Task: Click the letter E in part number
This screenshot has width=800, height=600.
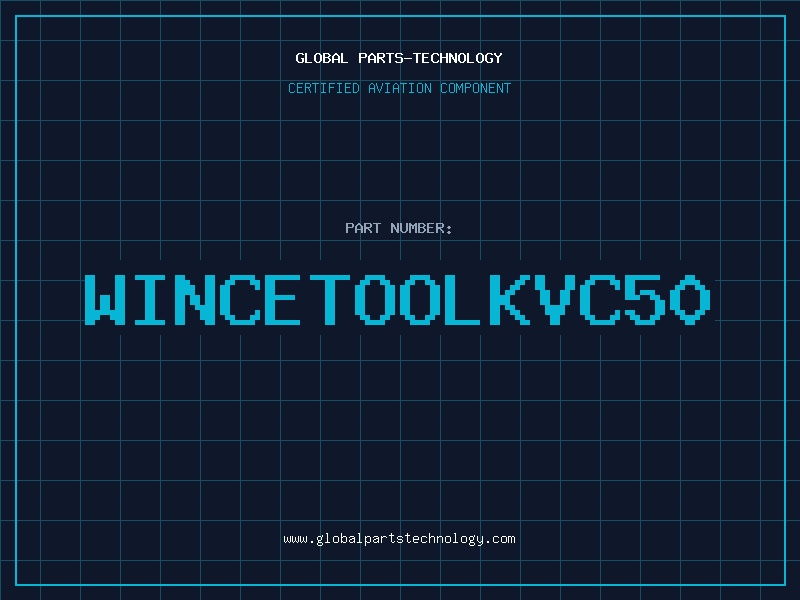Action: pos(286,299)
